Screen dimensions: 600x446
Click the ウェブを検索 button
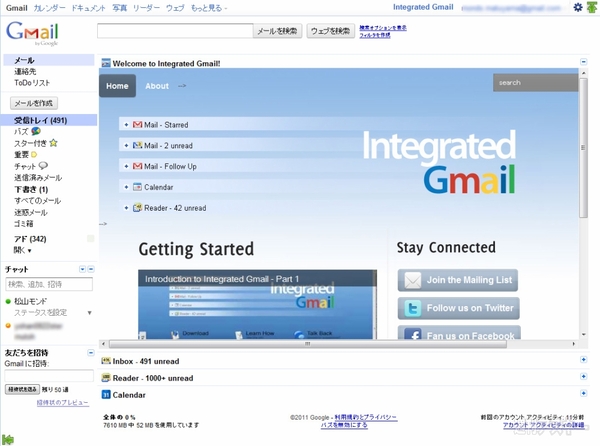coord(331,31)
